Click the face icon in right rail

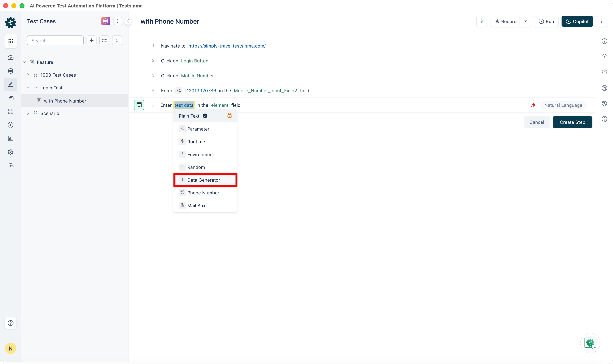(x=604, y=88)
